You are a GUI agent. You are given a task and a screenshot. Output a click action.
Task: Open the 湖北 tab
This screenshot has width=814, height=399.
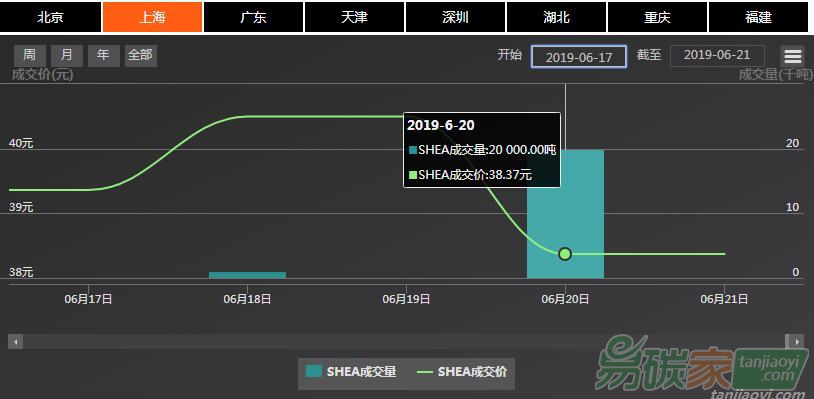point(557,17)
